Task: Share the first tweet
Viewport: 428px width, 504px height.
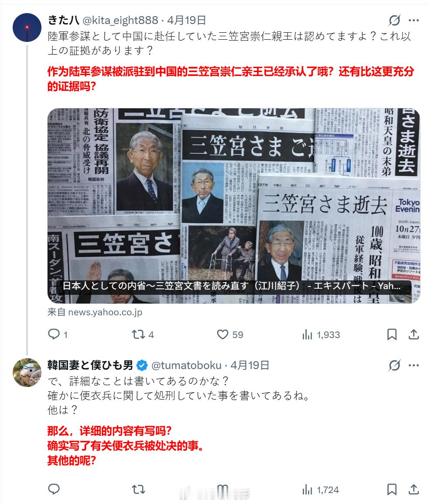Action: pos(414,335)
